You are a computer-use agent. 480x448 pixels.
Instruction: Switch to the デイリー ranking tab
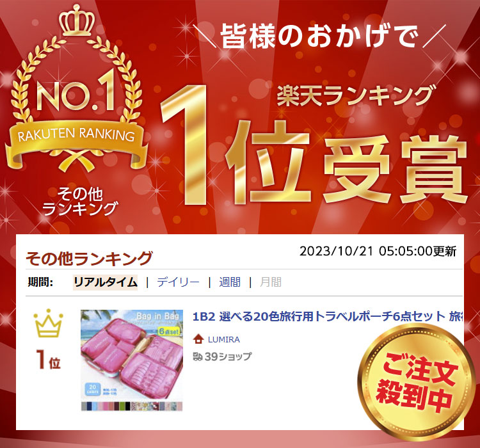pyautogui.click(x=178, y=282)
